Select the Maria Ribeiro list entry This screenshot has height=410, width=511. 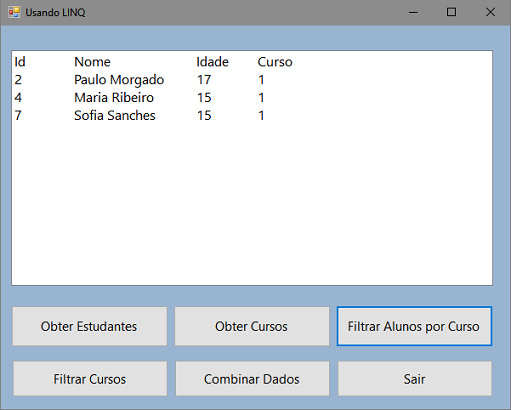252,98
